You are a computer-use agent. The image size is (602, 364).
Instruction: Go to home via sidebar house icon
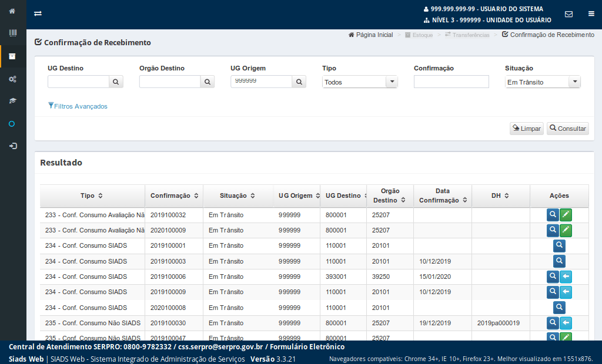[x=12, y=11]
